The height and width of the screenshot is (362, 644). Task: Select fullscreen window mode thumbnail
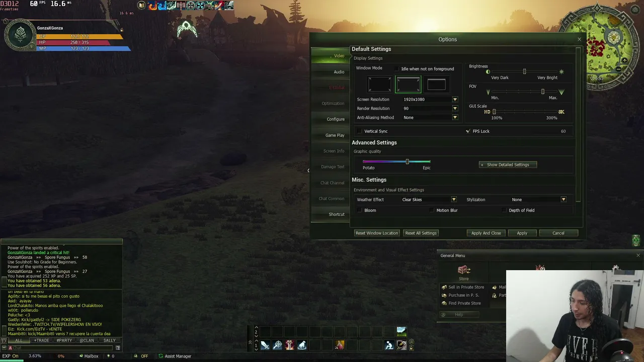(x=379, y=84)
